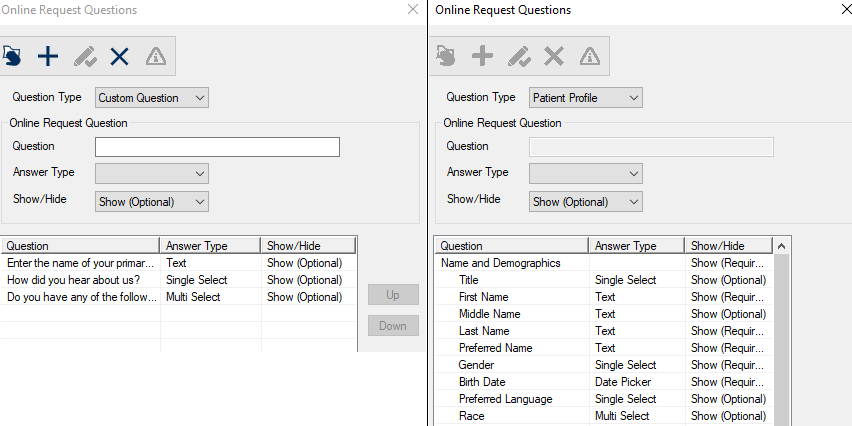Viewport: 852px width, 426px height.
Task: Click Show/Hide column header in right window
Action: 729,246
